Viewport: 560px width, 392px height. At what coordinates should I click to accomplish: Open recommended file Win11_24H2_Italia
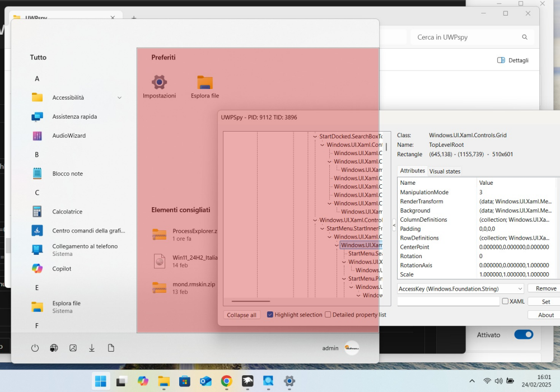pyautogui.click(x=184, y=262)
